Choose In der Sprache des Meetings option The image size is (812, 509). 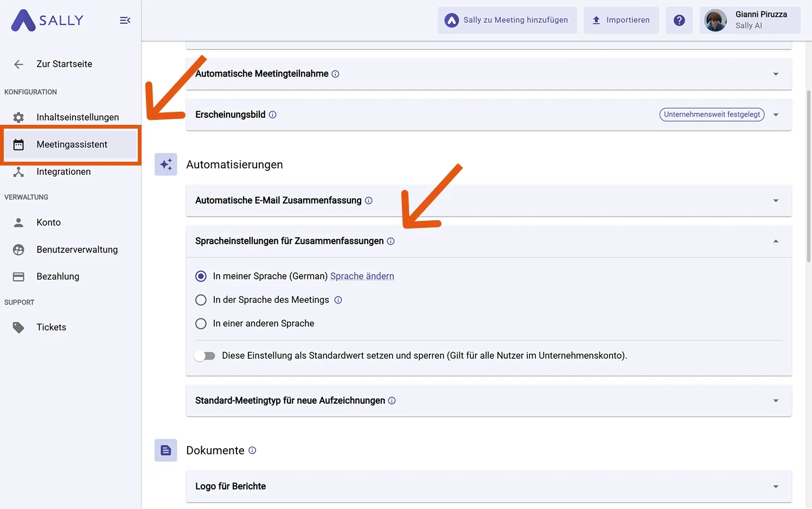coord(201,300)
